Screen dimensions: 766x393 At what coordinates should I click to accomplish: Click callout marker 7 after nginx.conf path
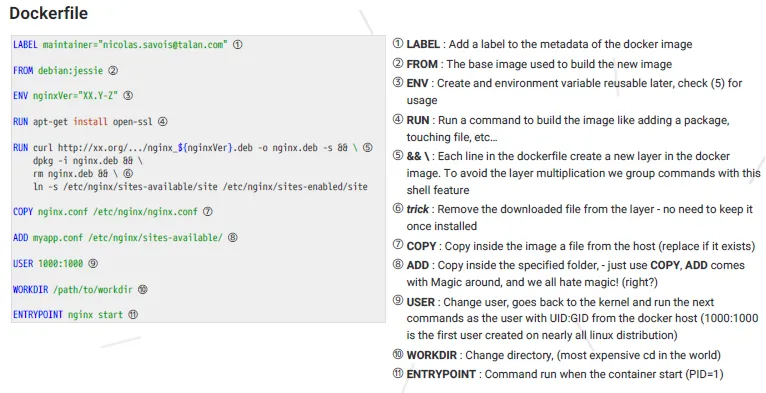(208, 212)
